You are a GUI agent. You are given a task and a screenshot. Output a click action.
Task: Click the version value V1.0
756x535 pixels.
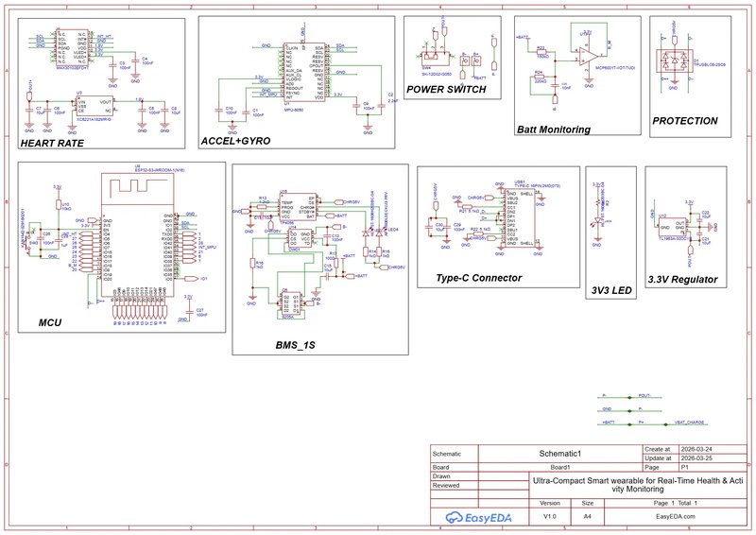pos(550,516)
